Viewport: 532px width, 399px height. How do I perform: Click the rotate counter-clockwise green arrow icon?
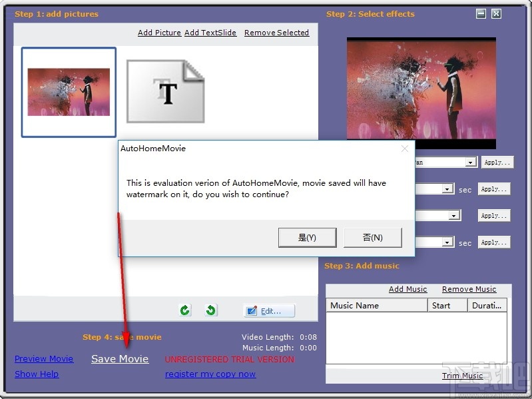[x=210, y=310]
